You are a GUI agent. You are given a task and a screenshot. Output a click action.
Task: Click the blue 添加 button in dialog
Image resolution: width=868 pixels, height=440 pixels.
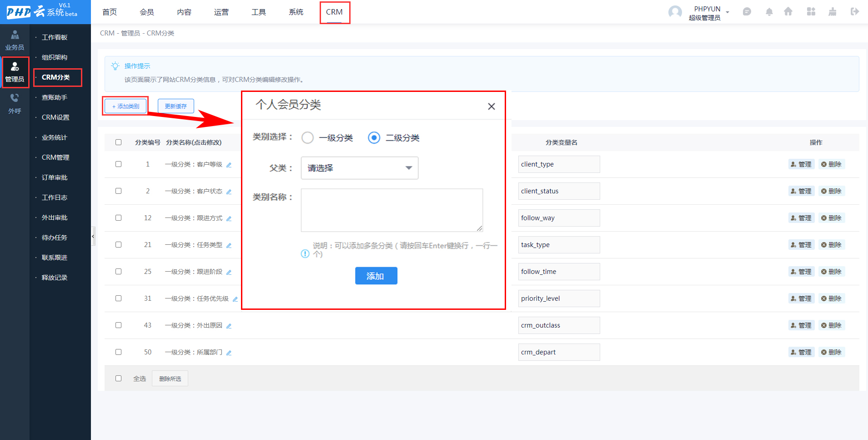pyautogui.click(x=376, y=276)
